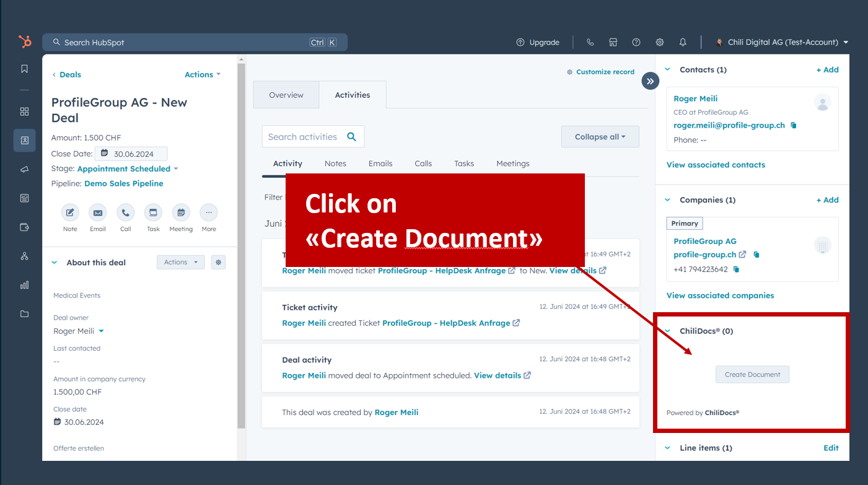Click the left panel vertical scrollbar
The width and height of the screenshot is (868, 485).
pyautogui.click(x=242, y=245)
